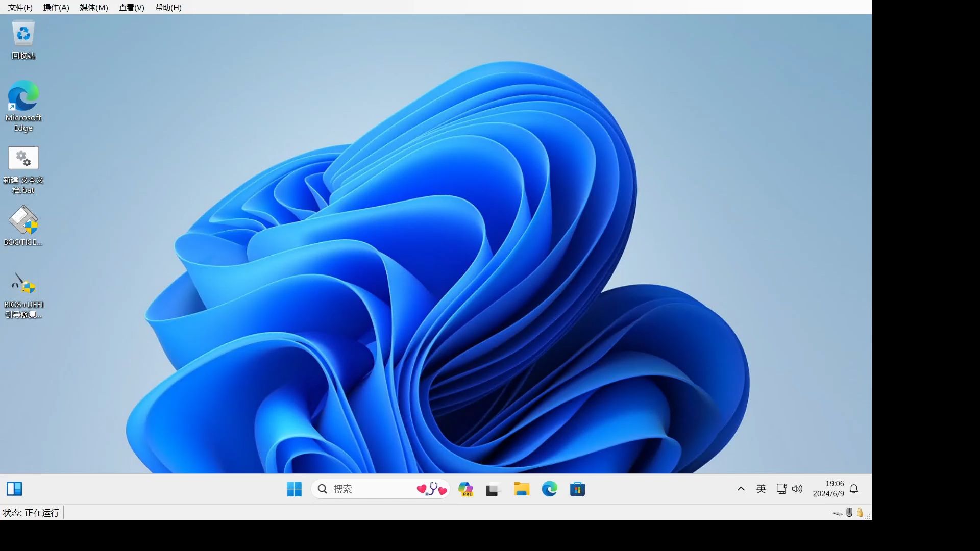Open Task View on the taskbar
This screenshot has width=980, height=551.
click(493, 489)
